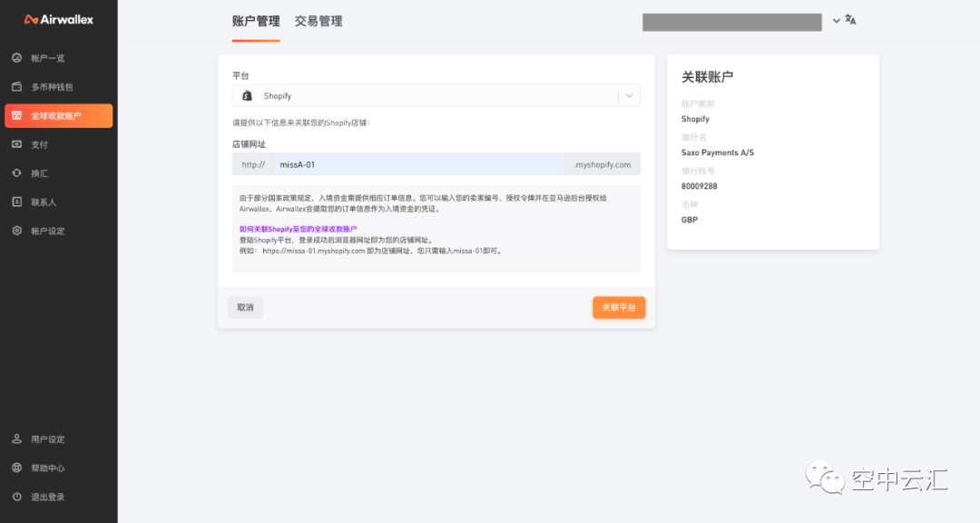Open the 支付 payment icon
This screenshot has height=523, width=980.
coord(16,144)
